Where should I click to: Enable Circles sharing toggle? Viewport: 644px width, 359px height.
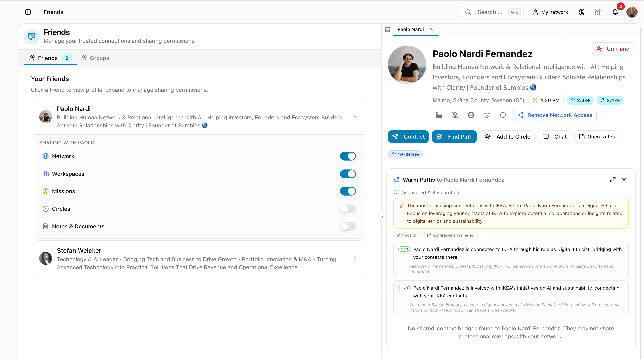point(348,209)
